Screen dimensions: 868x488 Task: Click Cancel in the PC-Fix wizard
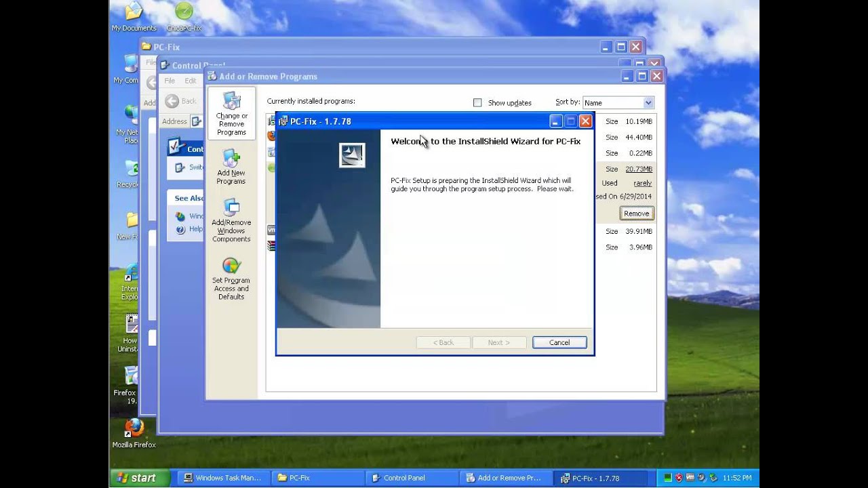(559, 342)
